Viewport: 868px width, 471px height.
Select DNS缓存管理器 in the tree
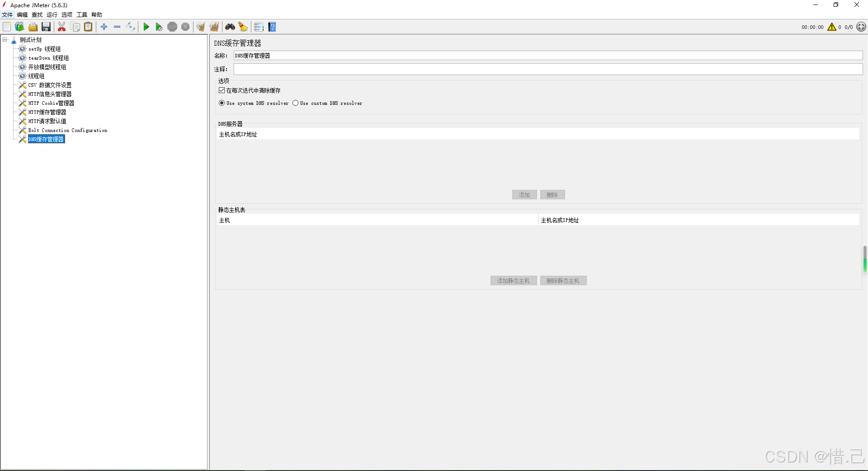click(x=46, y=139)
